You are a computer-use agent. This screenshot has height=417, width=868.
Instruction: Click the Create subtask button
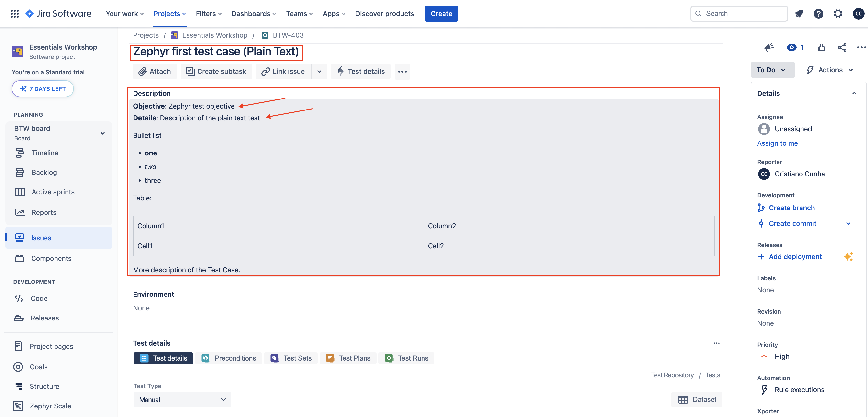[216, 71]
